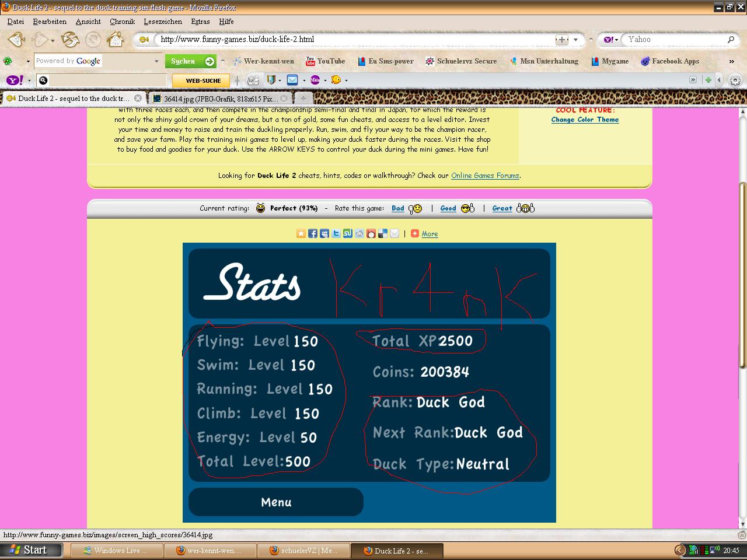This screenshot has width=747, height=560.
Task: Reload the page with the heart refresh icon
Action: (70, 40)
